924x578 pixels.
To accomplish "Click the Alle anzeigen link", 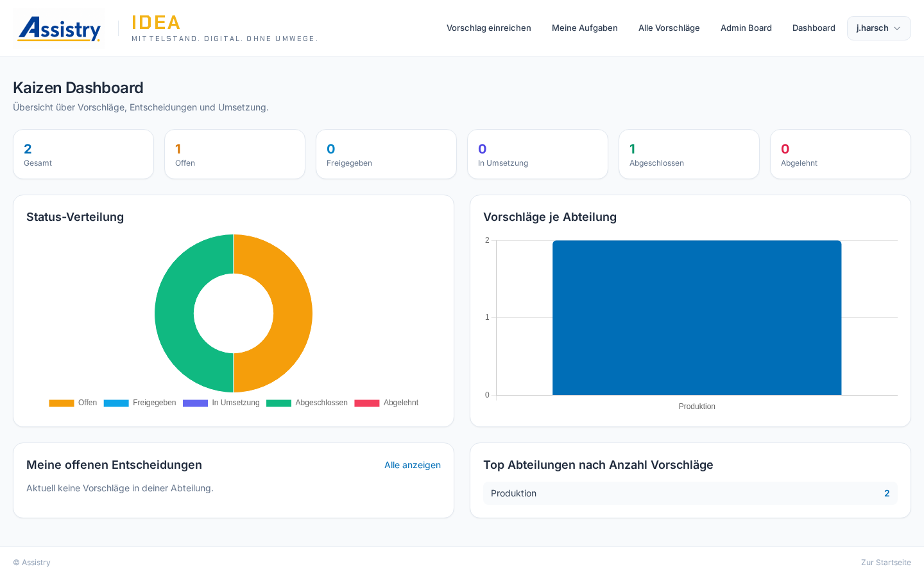I will click(413, 465).
